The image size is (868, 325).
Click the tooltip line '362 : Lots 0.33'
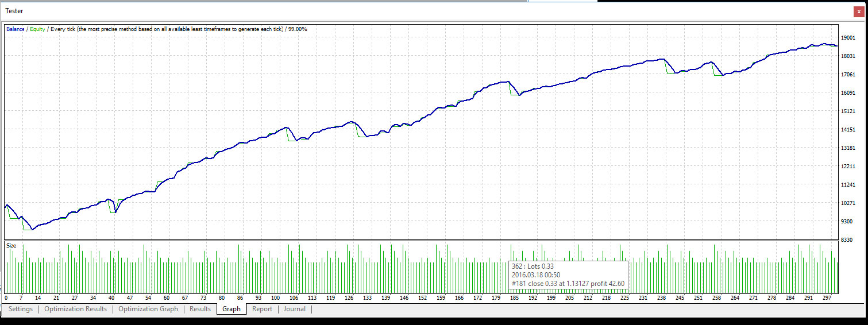coord(533,266)
